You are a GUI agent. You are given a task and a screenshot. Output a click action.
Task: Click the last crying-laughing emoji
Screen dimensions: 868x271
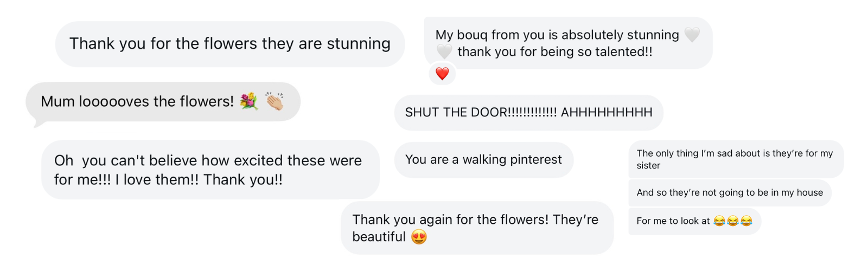746,221
